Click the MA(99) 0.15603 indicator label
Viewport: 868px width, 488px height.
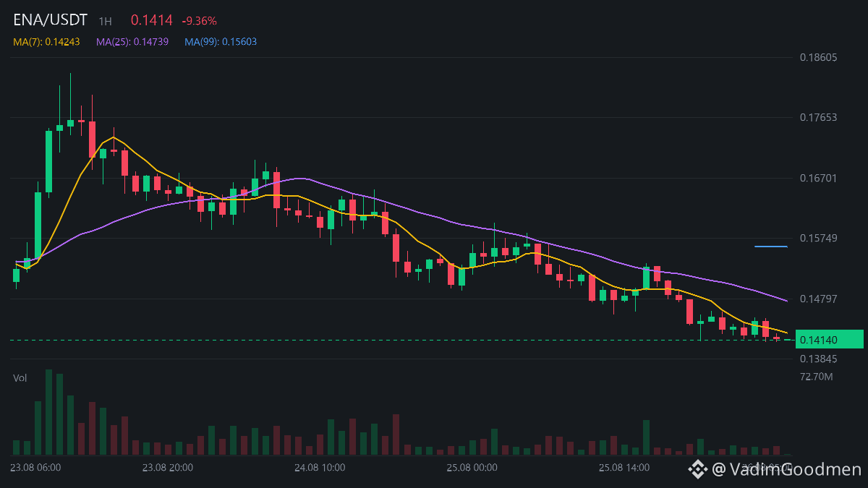click(x=221, y=42)
